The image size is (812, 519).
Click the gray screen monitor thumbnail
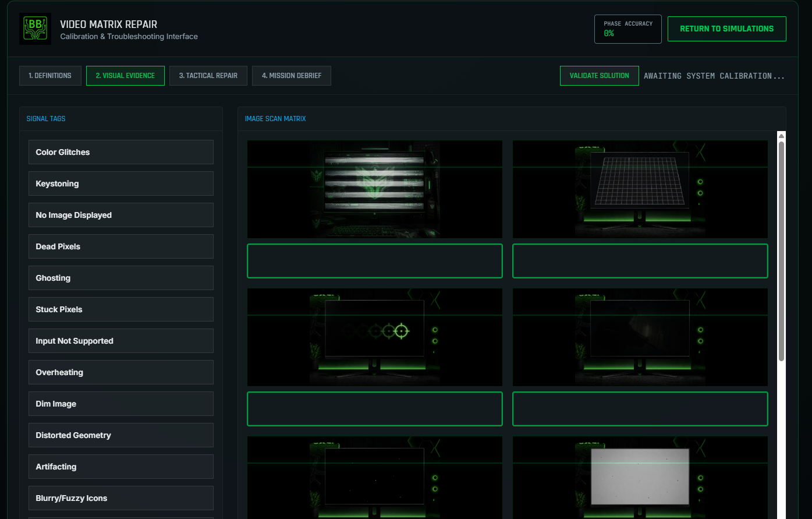pyautogui.click(x=640, y=478)
